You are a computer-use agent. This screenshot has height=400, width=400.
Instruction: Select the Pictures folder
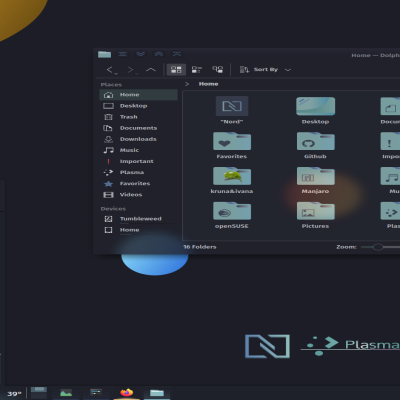(x=315, y=215)
